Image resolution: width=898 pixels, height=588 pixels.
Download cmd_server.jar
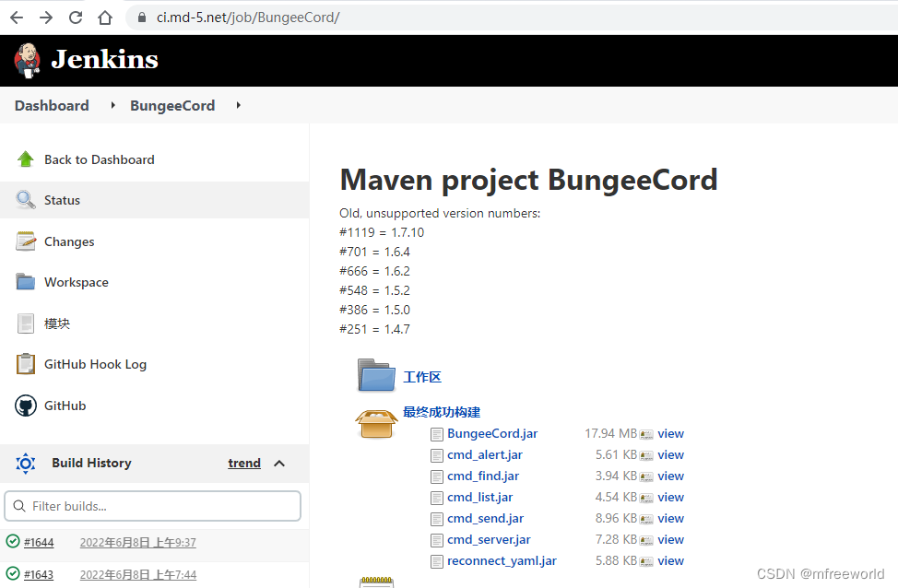pyautogui.click(x=489, y=539)
